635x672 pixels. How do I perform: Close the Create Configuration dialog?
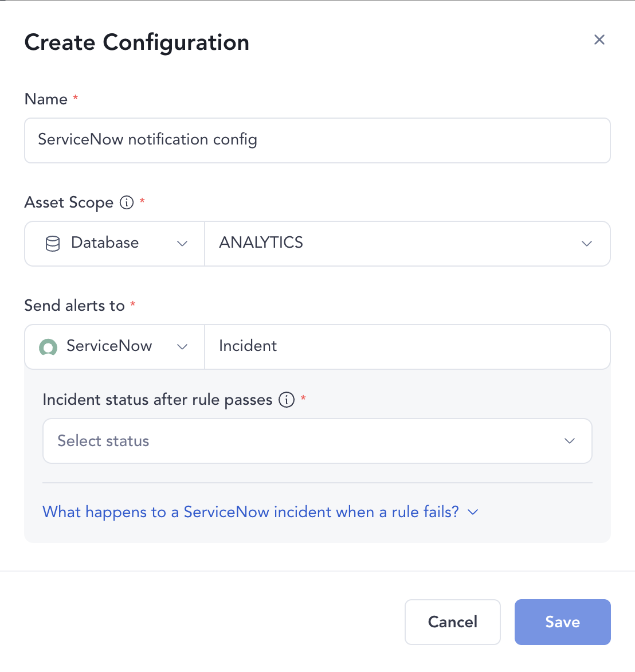(x=599, y=40)
